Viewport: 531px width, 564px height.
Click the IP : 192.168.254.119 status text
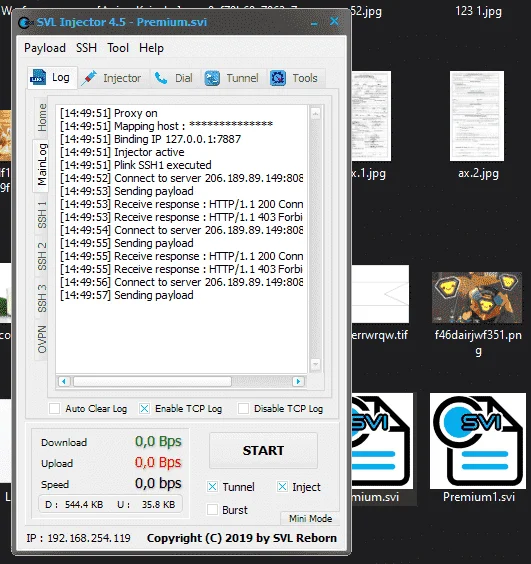pos(78,538)
